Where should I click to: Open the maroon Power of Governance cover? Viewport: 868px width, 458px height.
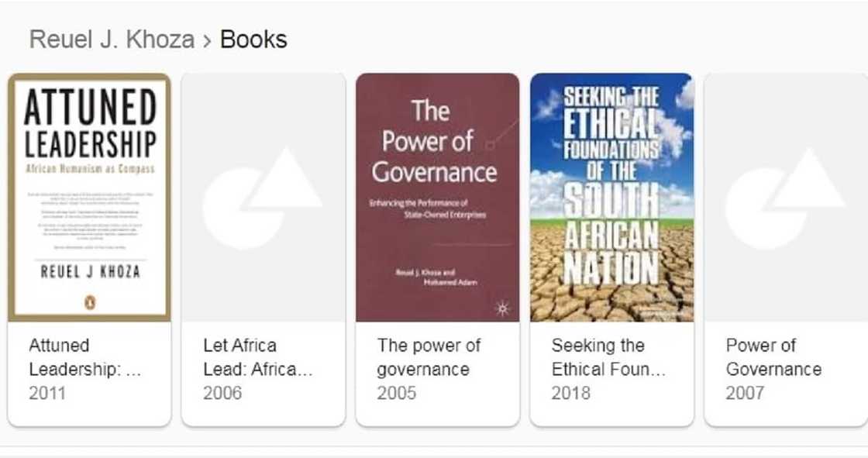pos(437,198)
